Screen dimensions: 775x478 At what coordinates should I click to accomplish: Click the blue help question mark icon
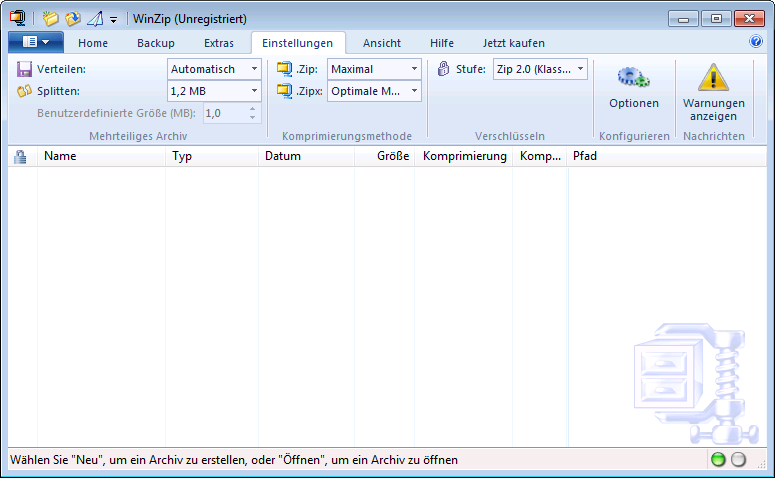pos(756,42)
